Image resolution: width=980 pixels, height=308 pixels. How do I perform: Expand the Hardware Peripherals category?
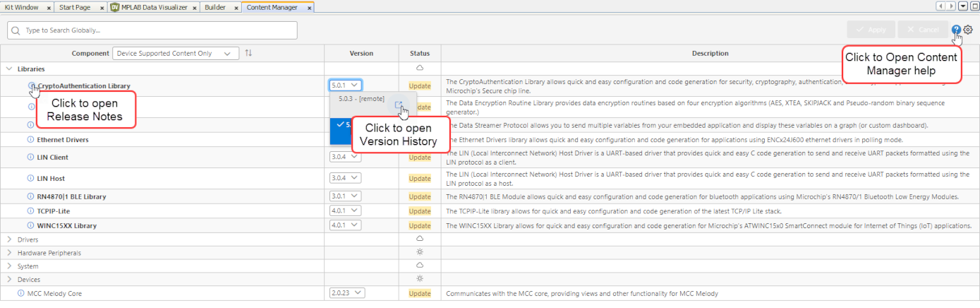click(9, 253)
